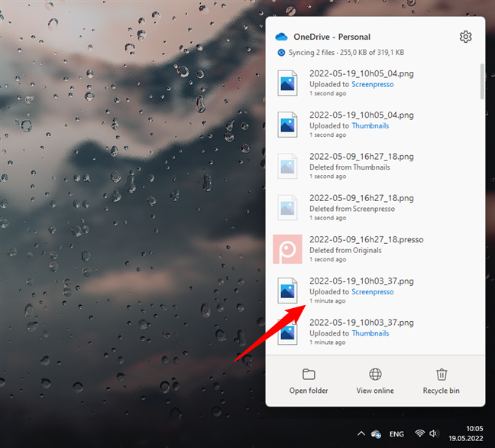Open OneDrive settings gear icon
The height and width of the screenshot is (448, 495).
465,37
